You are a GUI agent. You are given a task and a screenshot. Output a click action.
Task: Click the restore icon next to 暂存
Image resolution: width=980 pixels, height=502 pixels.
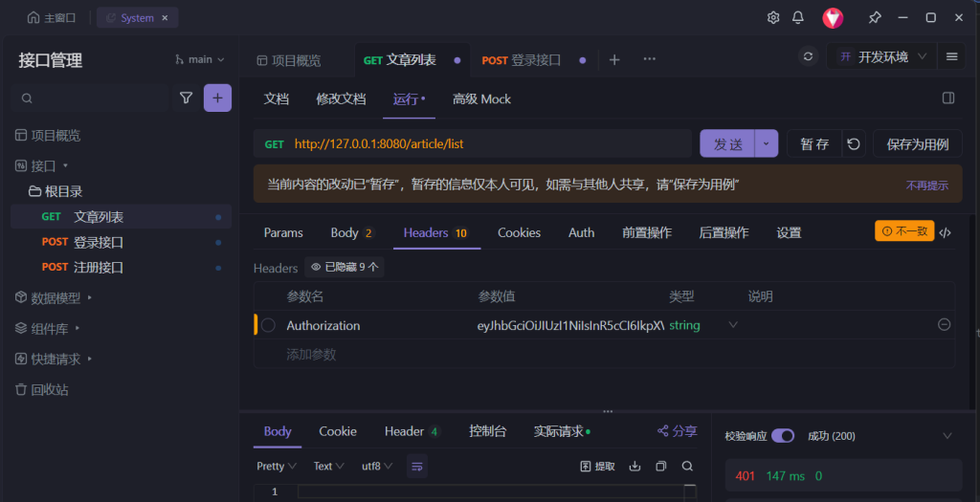pyautogui.click(x=854, y=144)
